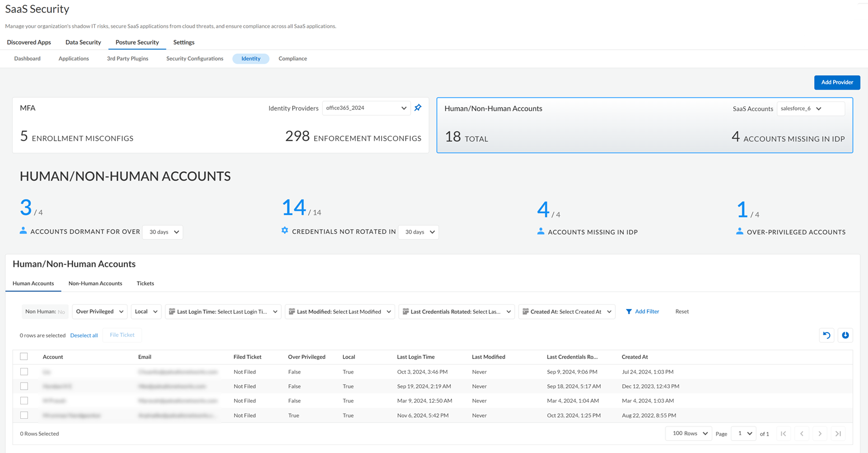Click the next page chevron

[x=820, y=433]
